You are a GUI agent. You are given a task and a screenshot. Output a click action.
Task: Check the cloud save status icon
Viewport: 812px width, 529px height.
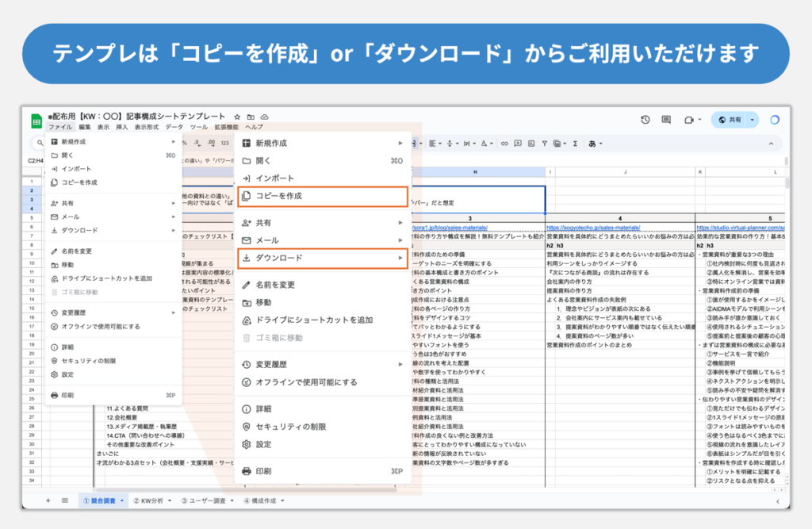[x=265, y=117]
